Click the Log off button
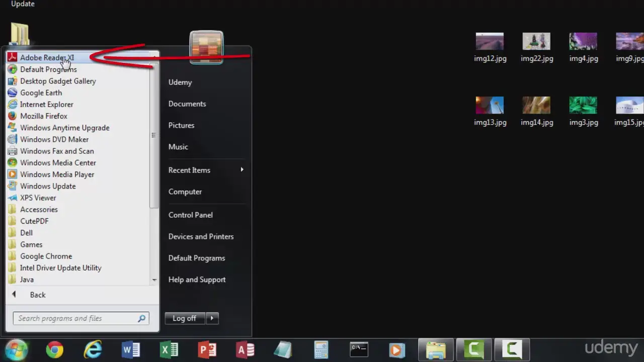The image size is (644, 362). click(185, 318)
